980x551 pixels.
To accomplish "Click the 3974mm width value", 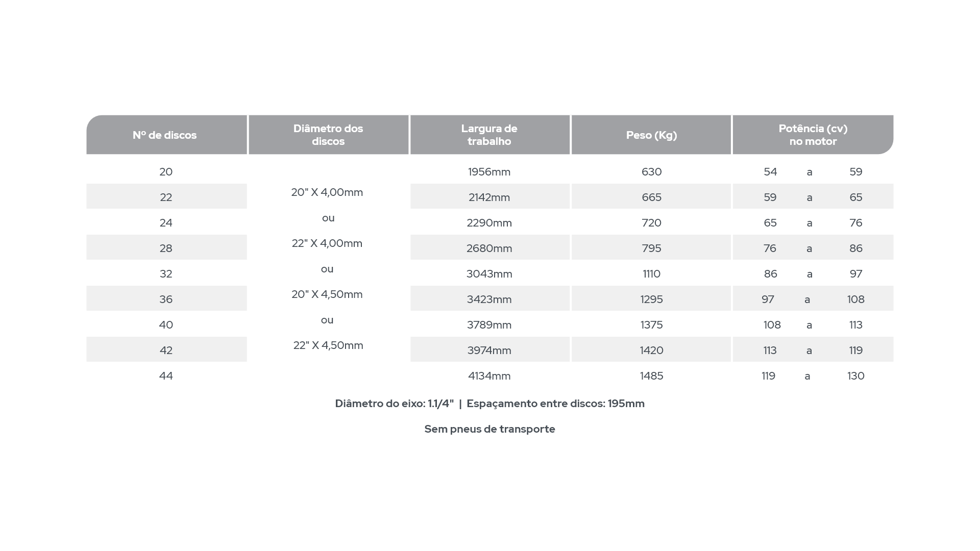I will [x=489, y=350].
